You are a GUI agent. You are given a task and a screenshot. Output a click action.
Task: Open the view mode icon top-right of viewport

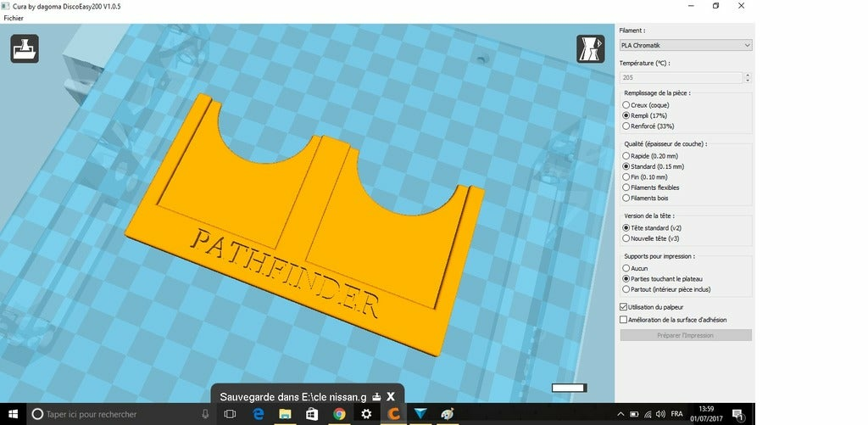click(590, 48)
